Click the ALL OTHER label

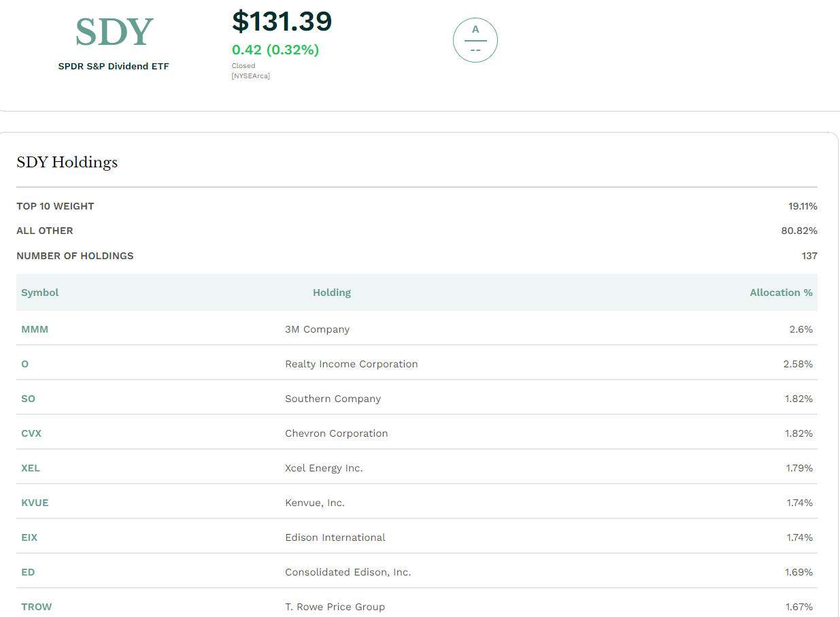(45, 231)
